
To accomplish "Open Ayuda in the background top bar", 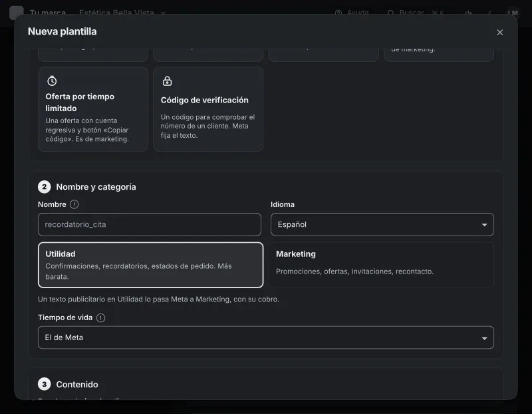I will click(x=352, y=13).
